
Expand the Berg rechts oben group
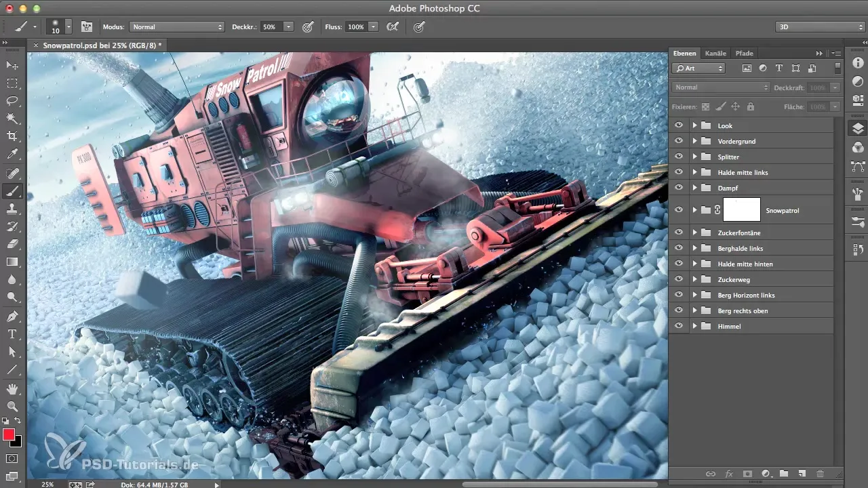(x=694, y=310)
